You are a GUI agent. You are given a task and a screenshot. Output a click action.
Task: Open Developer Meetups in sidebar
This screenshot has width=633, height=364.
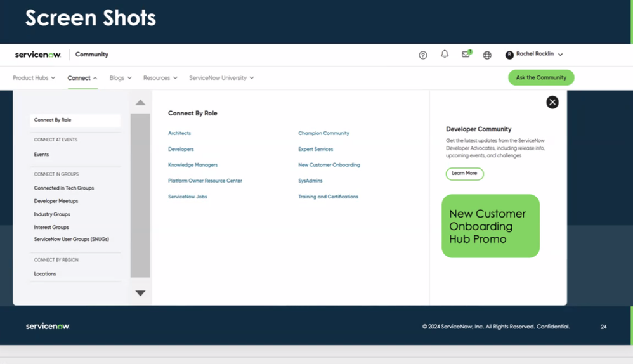point(56,201)
